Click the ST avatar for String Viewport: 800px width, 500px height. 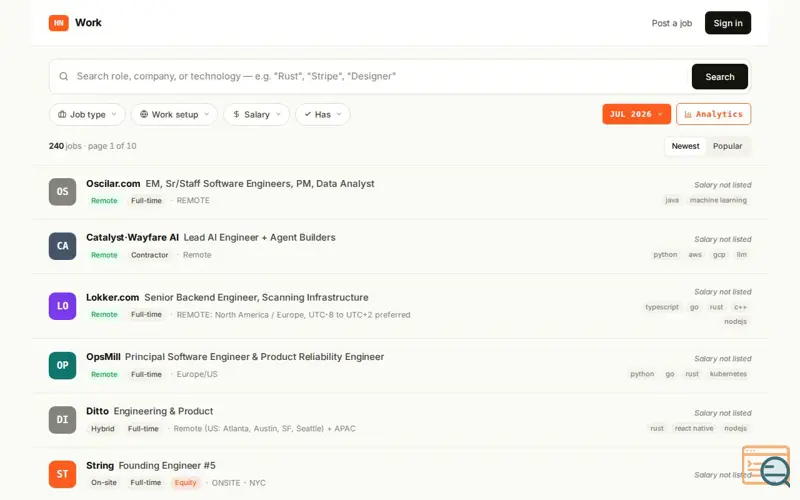point(62,474)
